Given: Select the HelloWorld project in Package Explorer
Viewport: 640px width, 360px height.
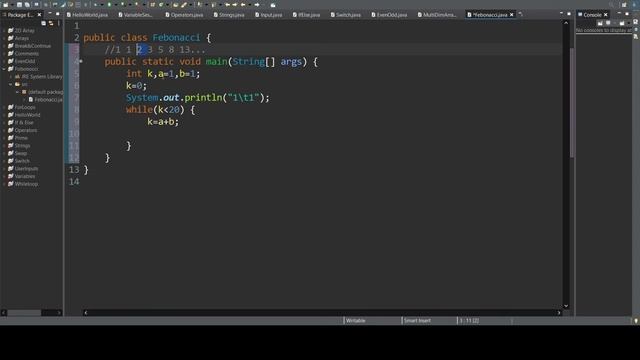Looking at the screenshot, I should click(x=27, y=115).
